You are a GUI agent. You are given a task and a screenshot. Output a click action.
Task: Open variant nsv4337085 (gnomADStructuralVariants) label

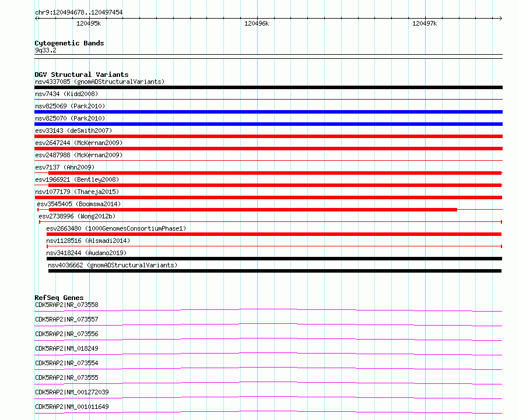pos(100,82)
